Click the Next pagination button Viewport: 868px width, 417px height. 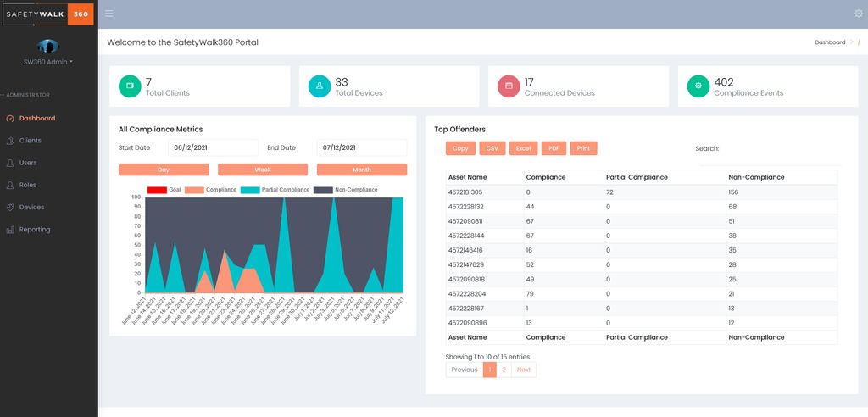pos(524,370)
